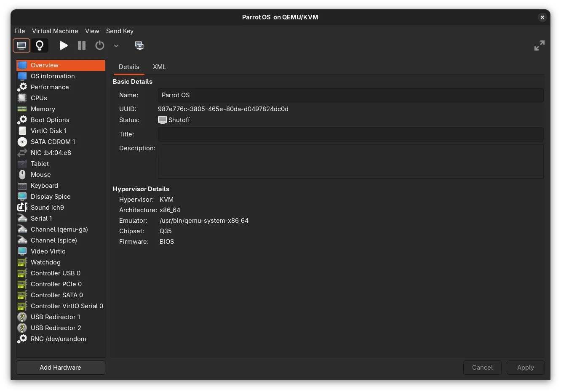Select RNG /dev/urandom device
This screenshot has width=561, height=392.
pyautogui.click(x=61, y=339)
